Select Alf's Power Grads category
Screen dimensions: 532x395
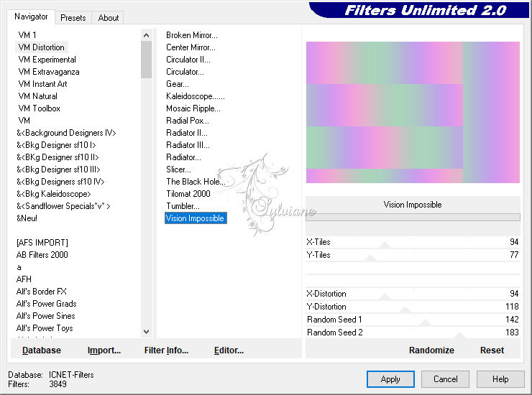click(47, 304)
